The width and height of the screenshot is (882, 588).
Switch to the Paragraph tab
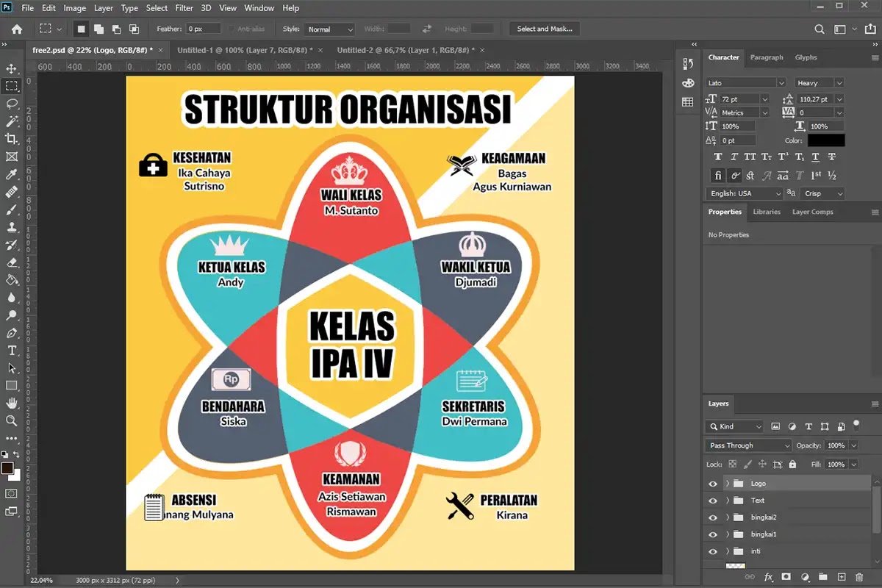[767, 57]
